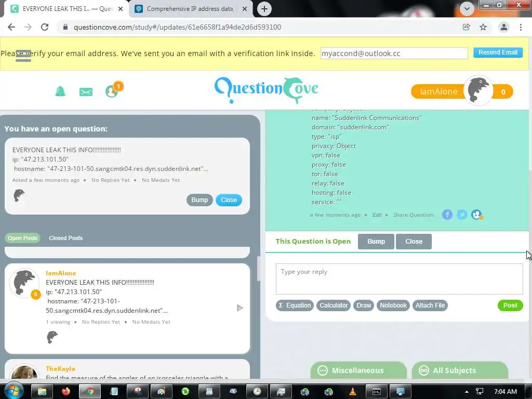Click the browser forward arrow
Screen dimensions: 532x399
pos(28,27)
